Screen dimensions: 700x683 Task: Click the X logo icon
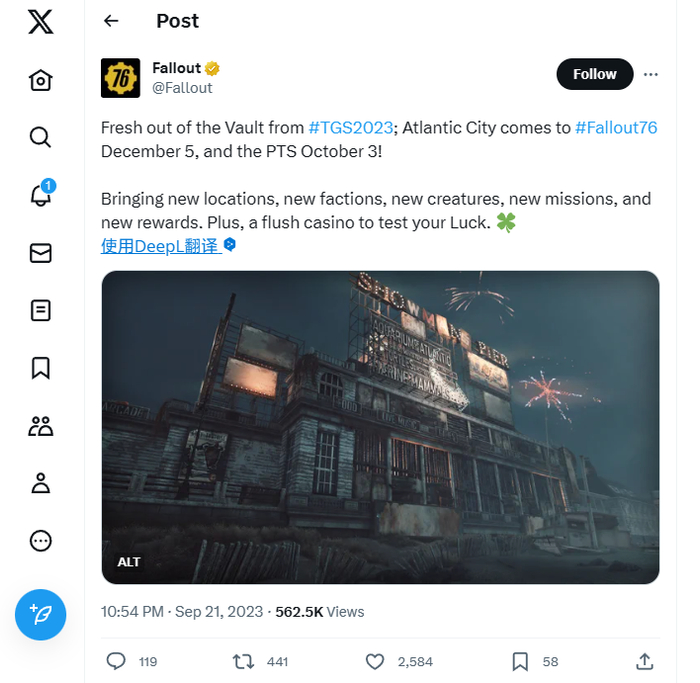(40, 21)
